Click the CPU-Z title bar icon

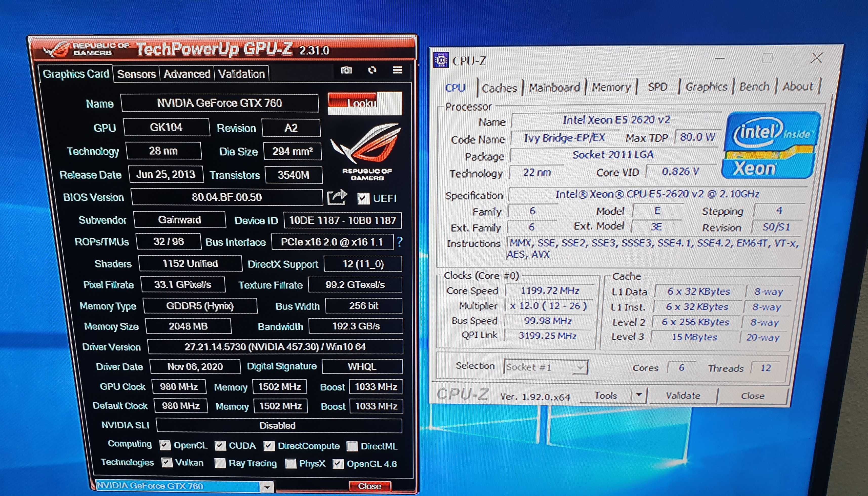coord(441,60)
